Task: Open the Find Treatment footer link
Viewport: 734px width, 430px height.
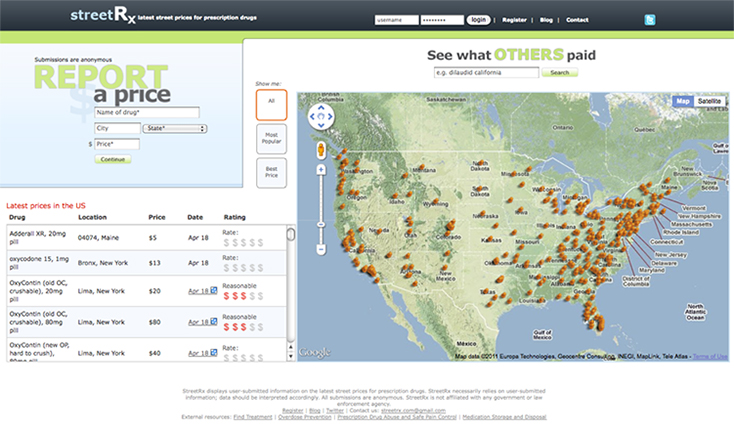Action: (x=253, y=417)
